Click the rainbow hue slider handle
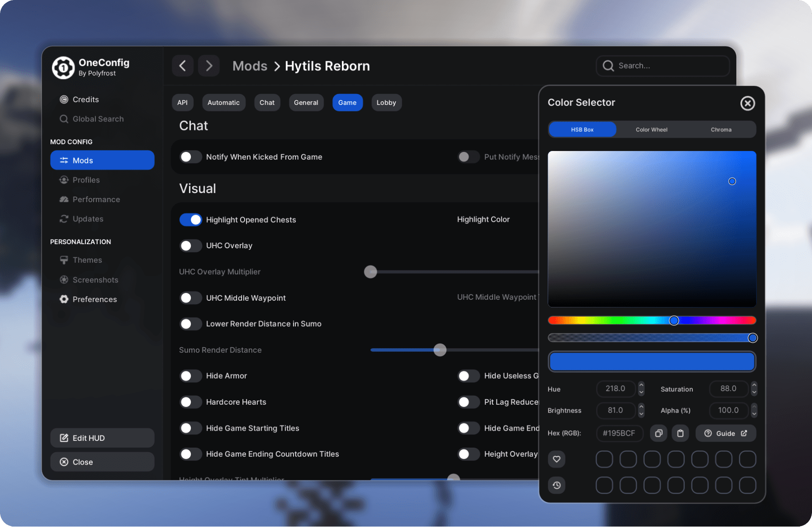 (x=674, y=321)
